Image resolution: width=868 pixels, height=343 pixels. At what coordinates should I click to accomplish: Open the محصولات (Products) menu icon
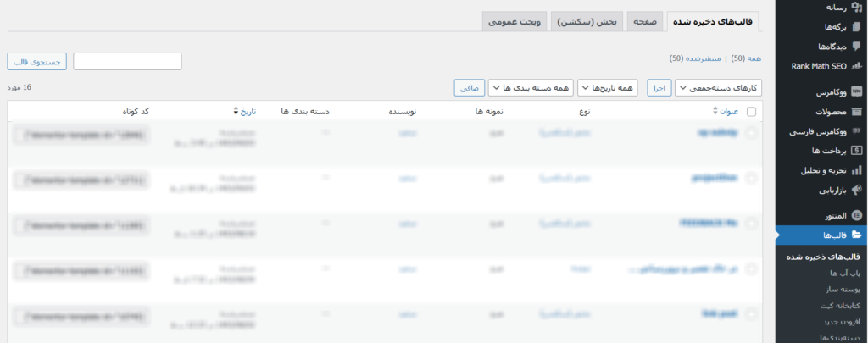point(856,112)
